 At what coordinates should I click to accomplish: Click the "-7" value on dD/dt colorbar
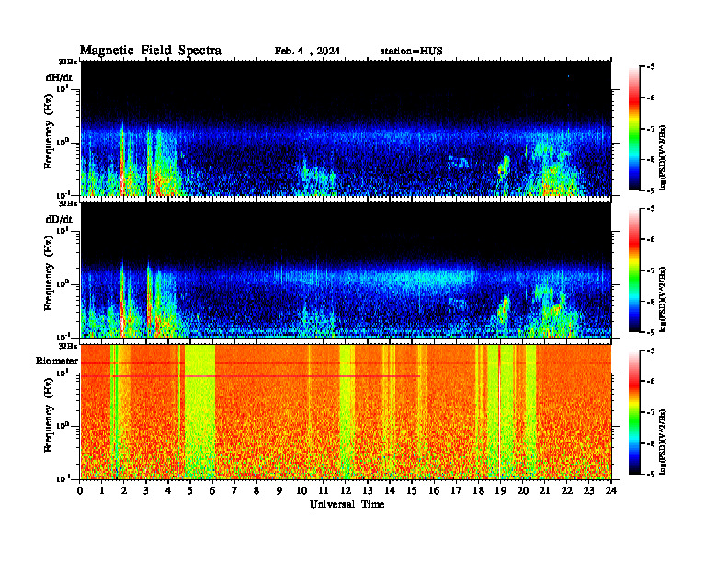[x=651, y=270]
